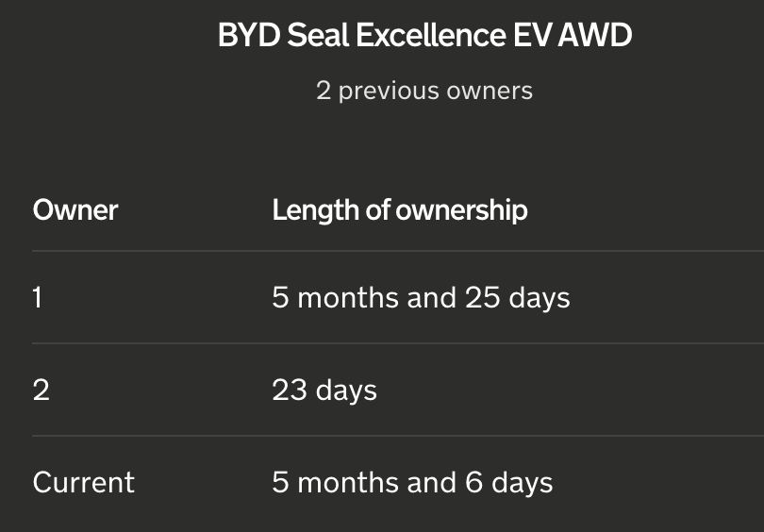Screen dimensions: 764x532
Task: Select owner number 2 cell
Action: point(41,390)
